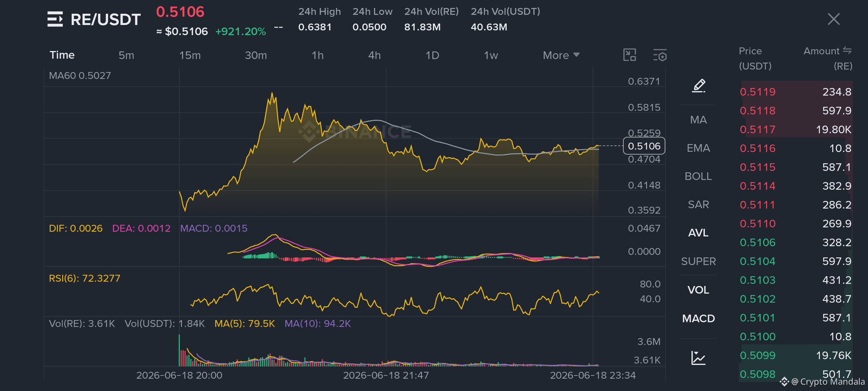Click the 24h Low value 0.0500
This screenshot has width=868, height=391.
click(369, 27)
